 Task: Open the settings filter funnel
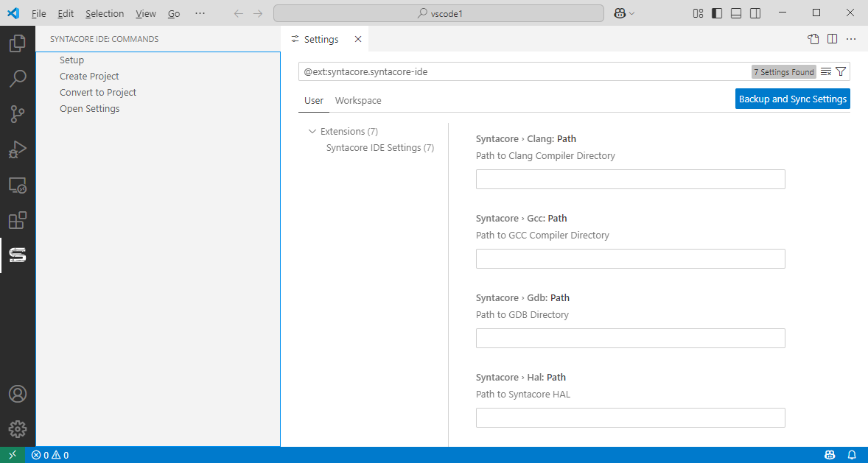tap(840, 71)
